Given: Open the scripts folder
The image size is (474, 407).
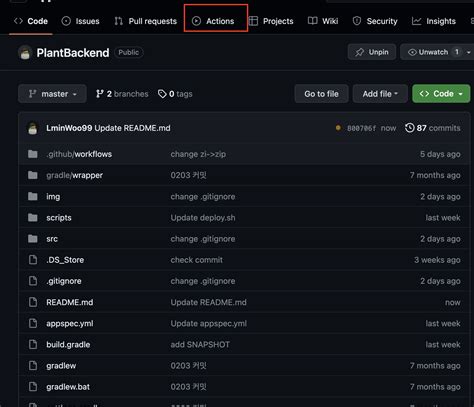Looking at the screenshot, I should coord(59,218).
